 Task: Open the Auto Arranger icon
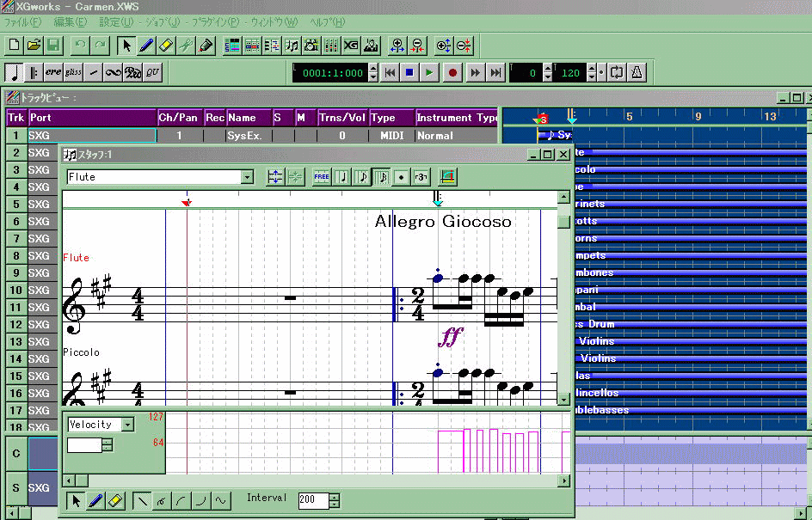click(371, 46)
